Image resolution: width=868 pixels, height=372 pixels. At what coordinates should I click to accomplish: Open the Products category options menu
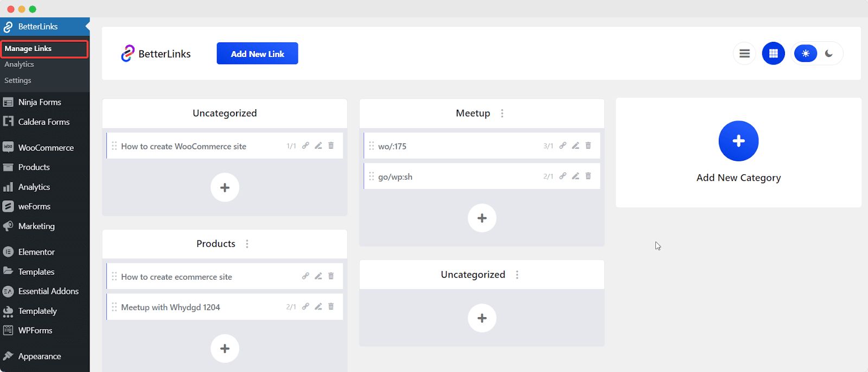[247, 244]
